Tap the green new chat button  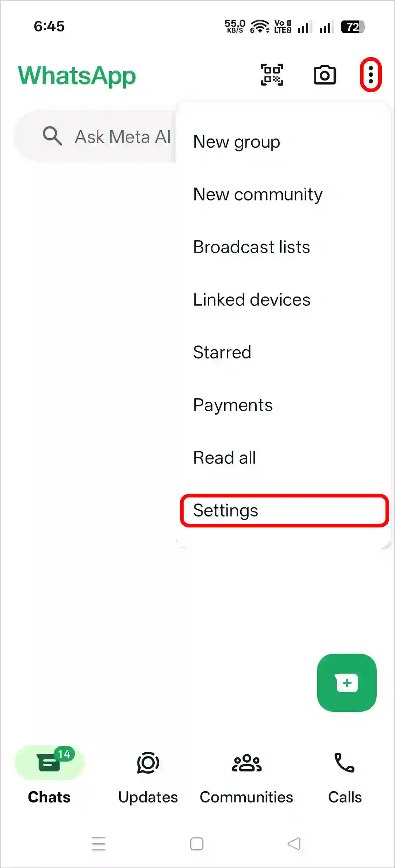(347, 683)
